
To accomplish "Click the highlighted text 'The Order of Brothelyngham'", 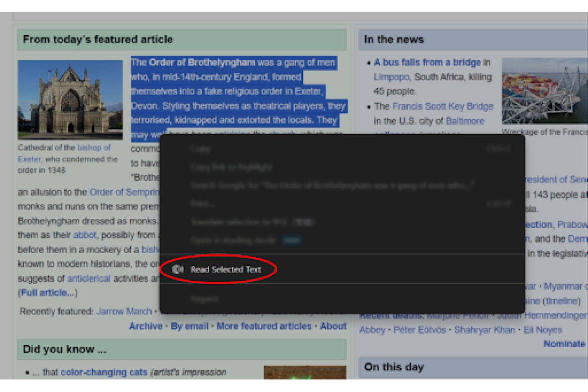I will point(193,62).
